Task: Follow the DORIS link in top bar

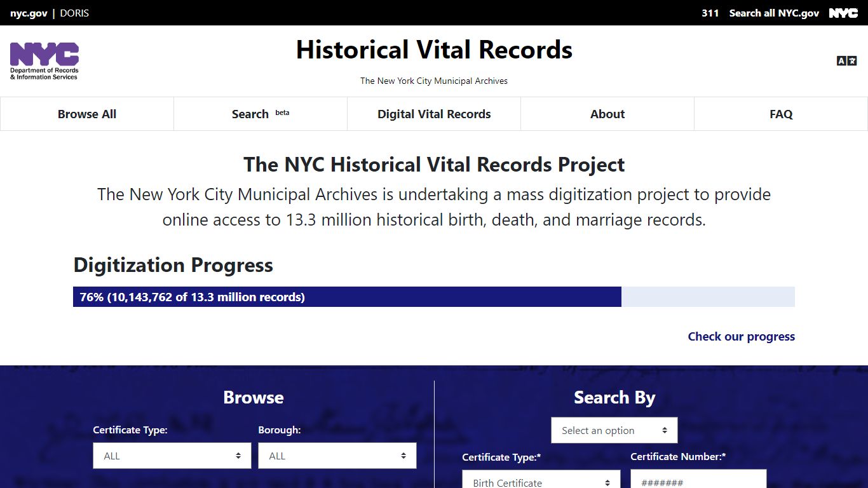Action: click(x=74, y=13)
